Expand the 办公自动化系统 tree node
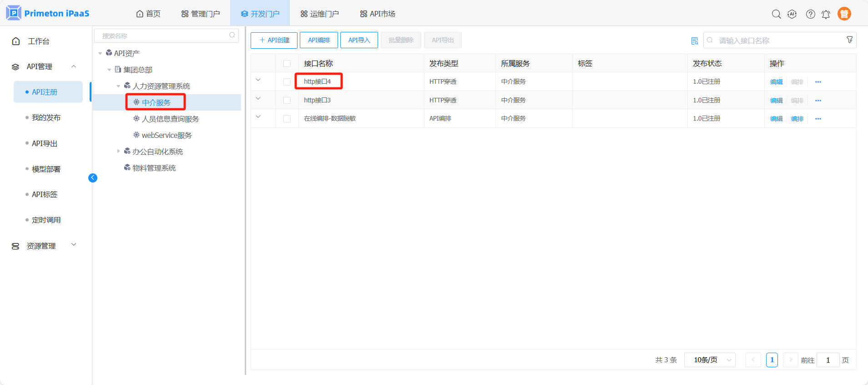Viewport: 868px width, 385px height. [x=118, y=151]
